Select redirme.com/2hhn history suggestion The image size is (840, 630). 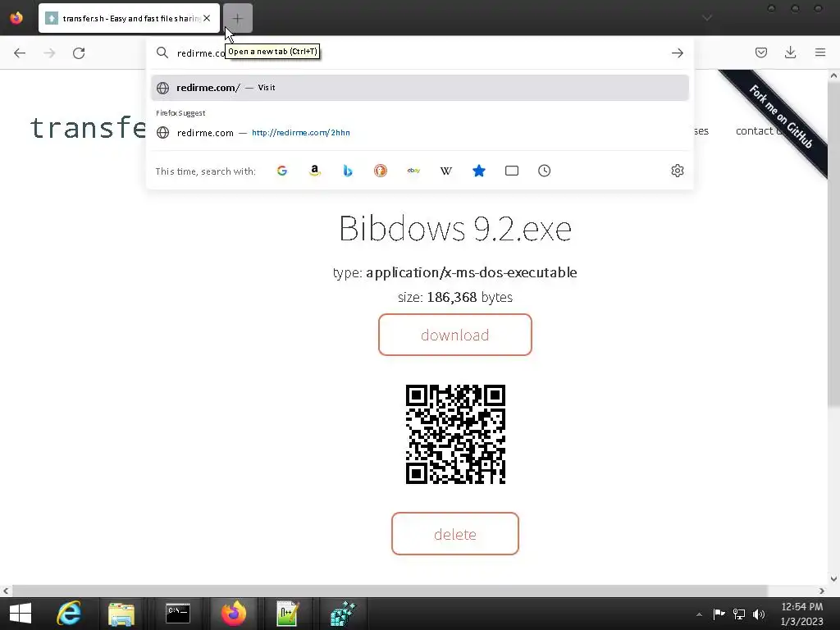(x=420, y=133)
